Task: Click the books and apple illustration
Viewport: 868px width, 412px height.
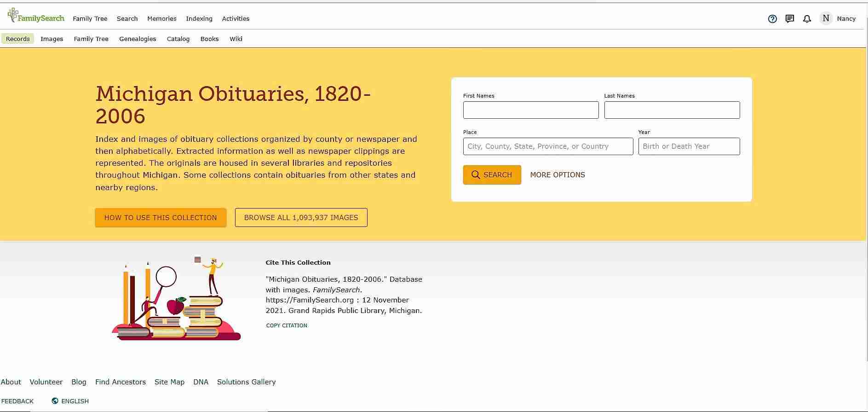Action: [176, 299]
